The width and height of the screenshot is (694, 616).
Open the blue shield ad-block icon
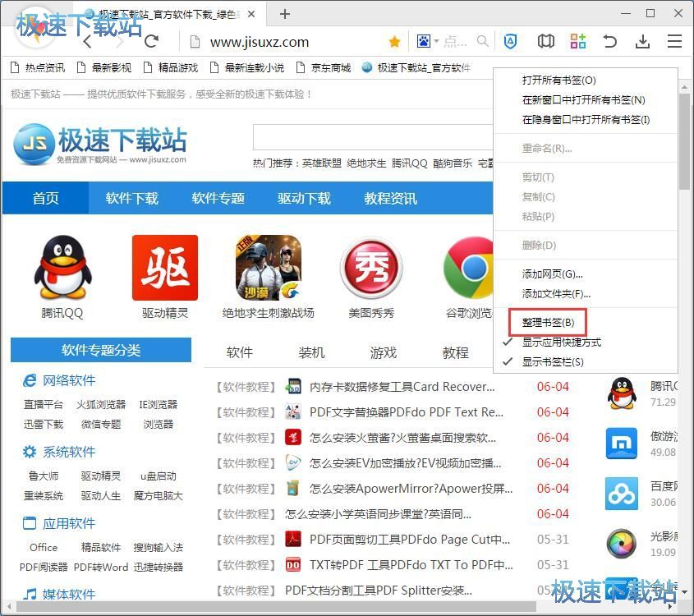(510, 42)
